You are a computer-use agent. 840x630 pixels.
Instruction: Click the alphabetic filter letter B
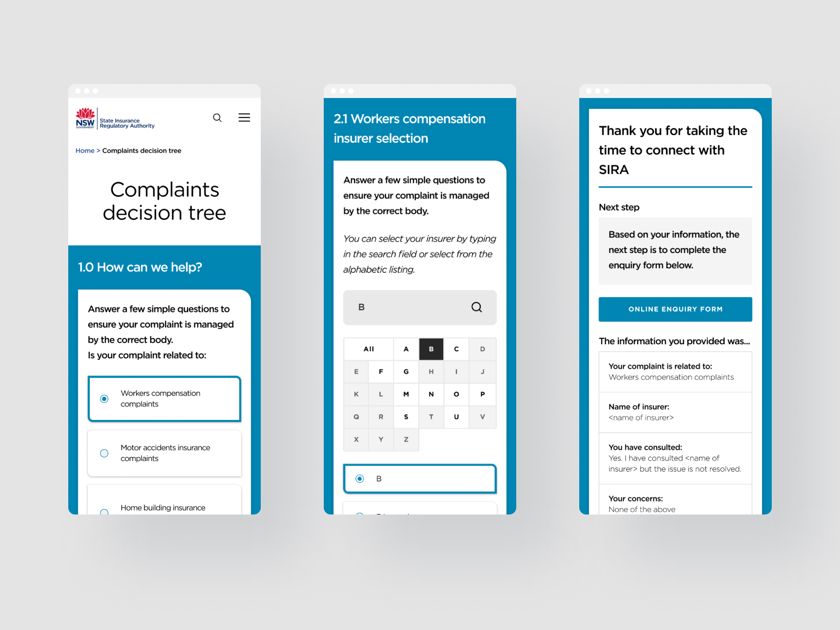click(x=431, y=349)
